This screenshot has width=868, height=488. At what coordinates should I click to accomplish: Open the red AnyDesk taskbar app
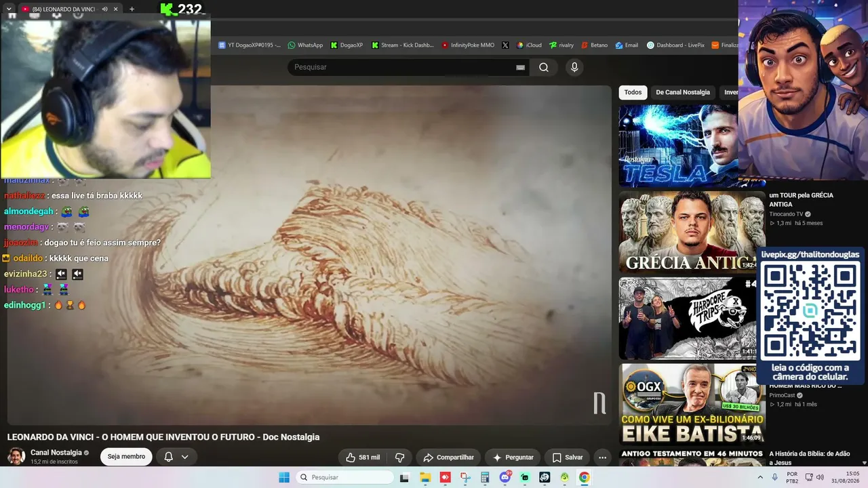click(445, 477)
